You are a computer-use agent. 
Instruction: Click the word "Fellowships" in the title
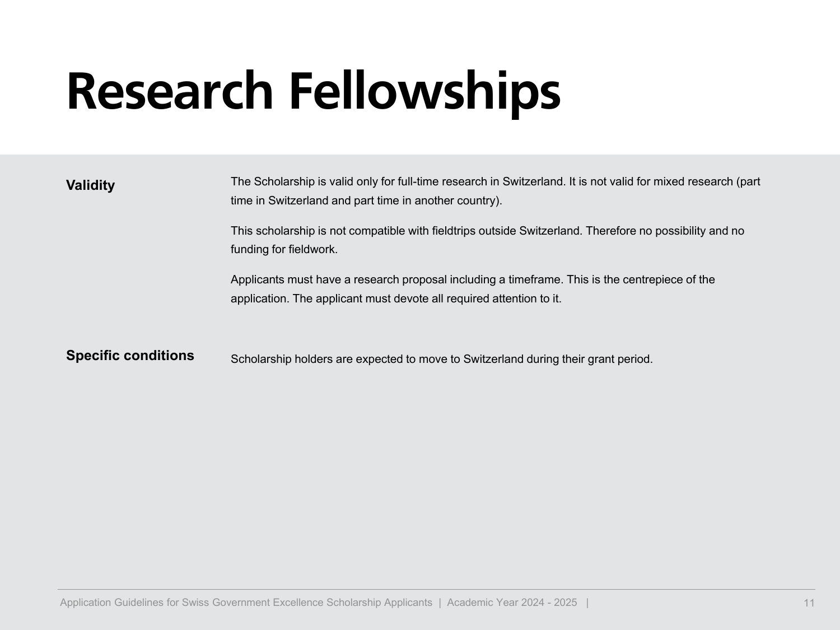tap(424, 92)
